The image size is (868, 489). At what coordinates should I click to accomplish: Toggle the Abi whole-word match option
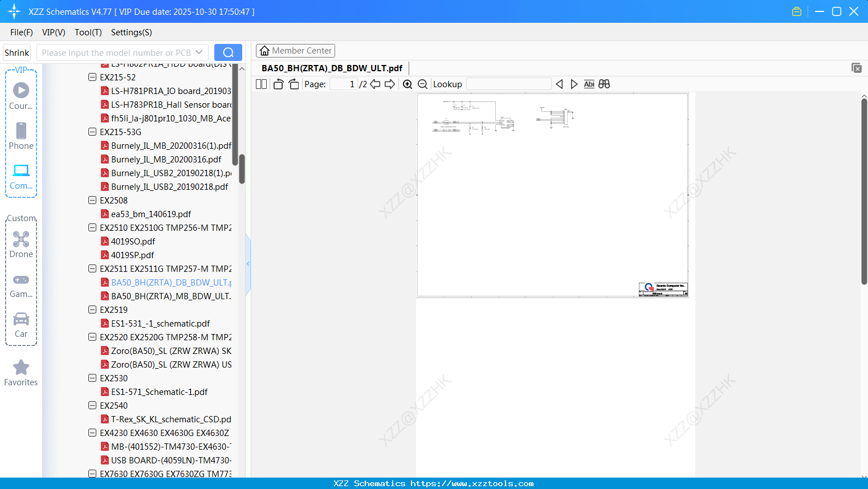(x=589, y=84)
